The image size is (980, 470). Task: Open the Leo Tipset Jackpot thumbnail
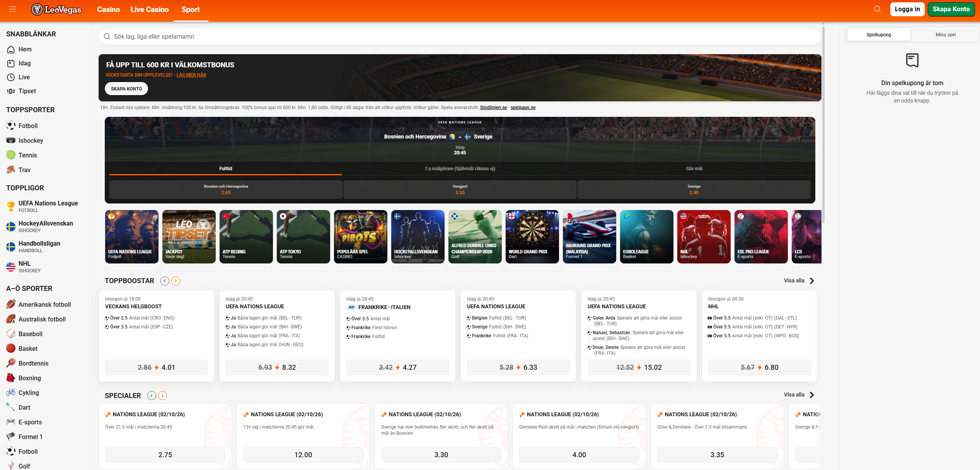(x=189, y=237)
